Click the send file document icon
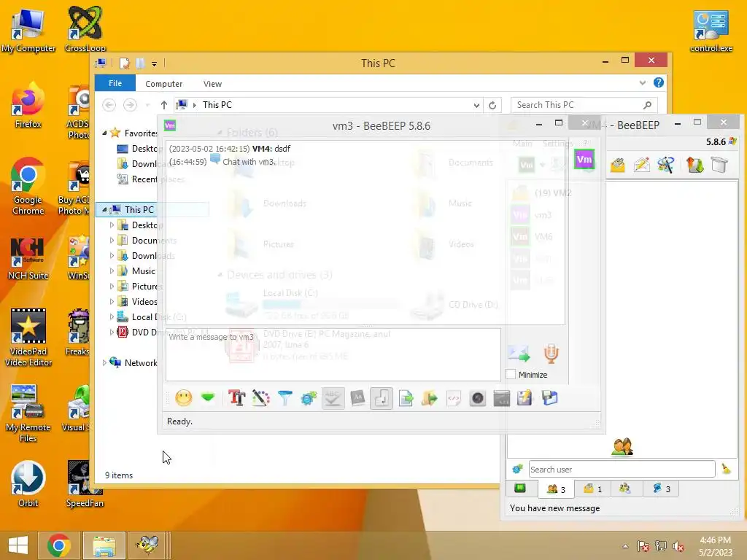The width and height of the screenshot is (747, 560). tap(406, 398)
